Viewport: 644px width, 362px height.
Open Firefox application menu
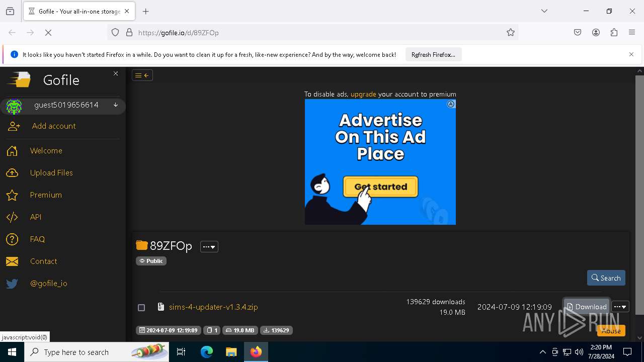[632, 33]
